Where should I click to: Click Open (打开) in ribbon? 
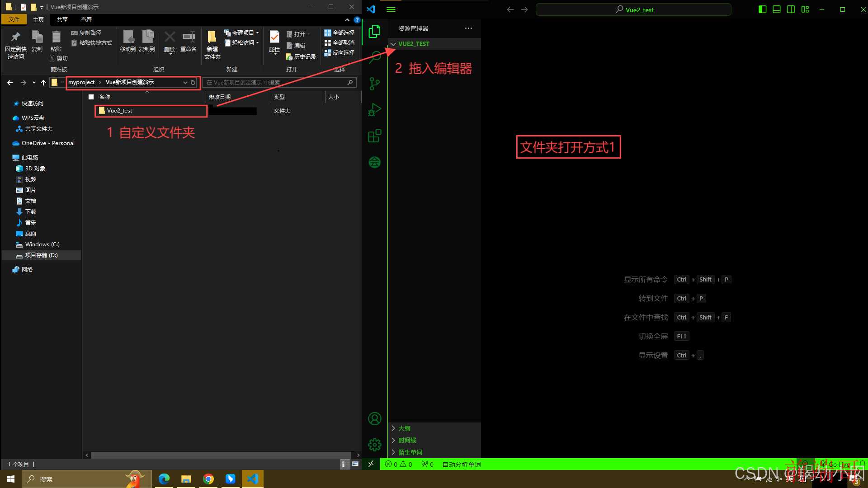[298, 34]
